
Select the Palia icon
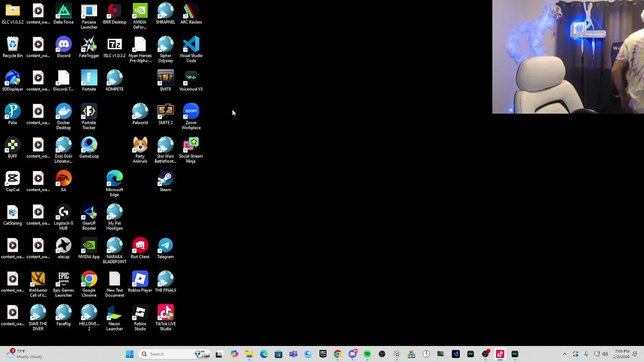coord(13,115)
